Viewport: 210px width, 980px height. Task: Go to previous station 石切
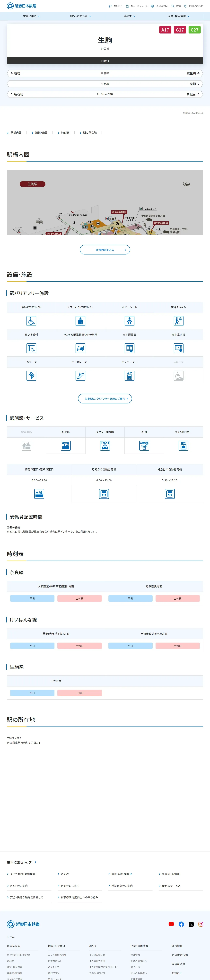click(15, 73)
